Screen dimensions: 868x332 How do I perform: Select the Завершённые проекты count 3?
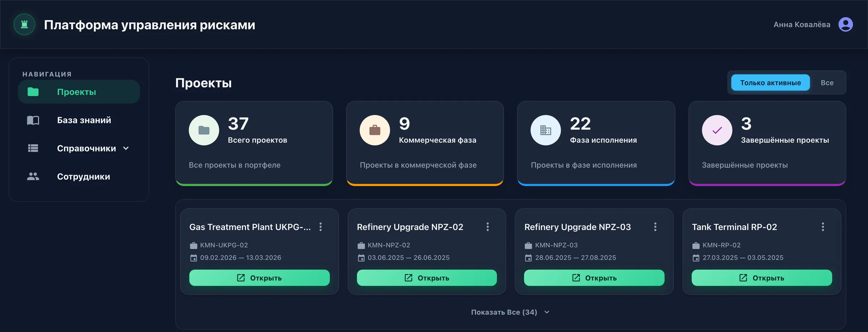(x=746, y=124)
